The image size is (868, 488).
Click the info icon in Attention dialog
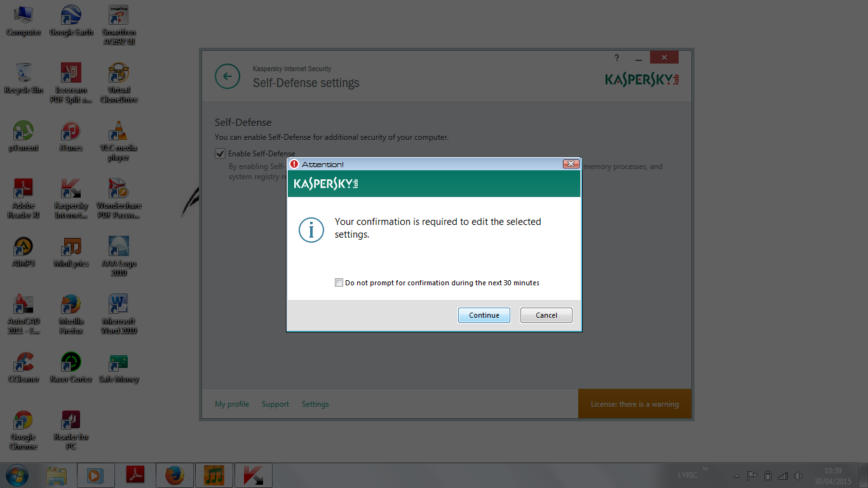pyautogui.click(x=311, y=229)
